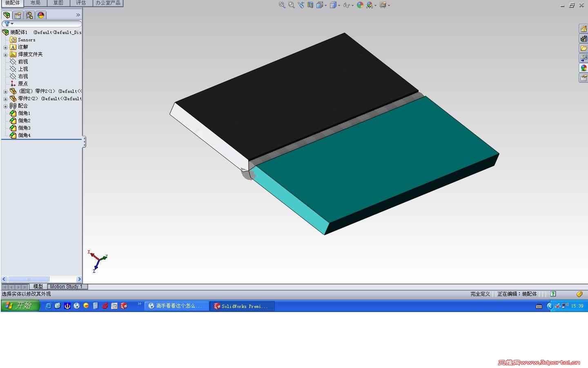Select the 倒角4 chamfer feature
The height and width of the screenshot is (368, 588).
(24, 135)
